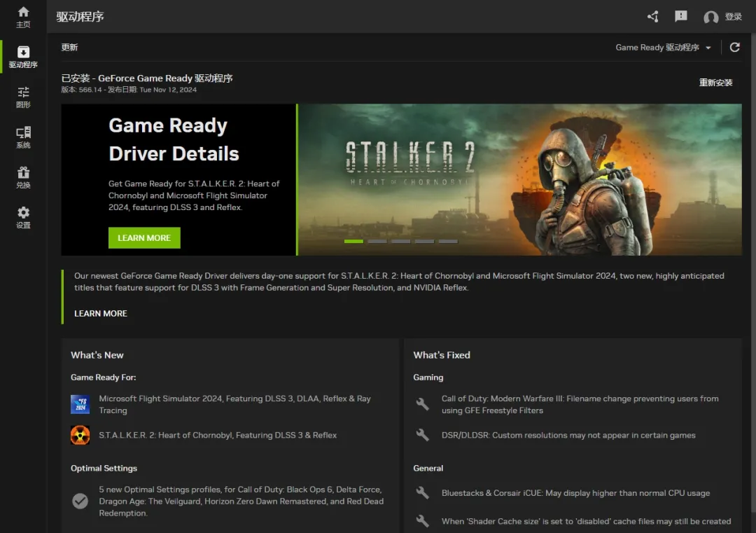
Task: Select the second banner carousel indicator
Action: click(377, 241)
